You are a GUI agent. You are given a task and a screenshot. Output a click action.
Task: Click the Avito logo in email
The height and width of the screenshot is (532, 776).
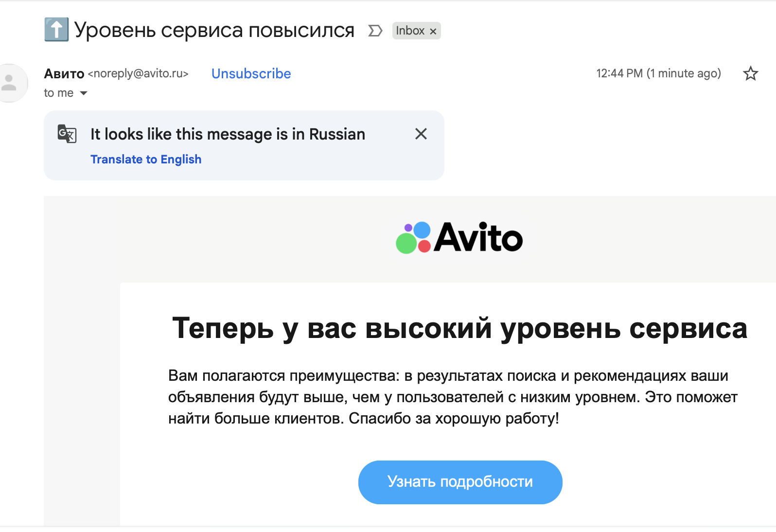[x=459, y=238]
